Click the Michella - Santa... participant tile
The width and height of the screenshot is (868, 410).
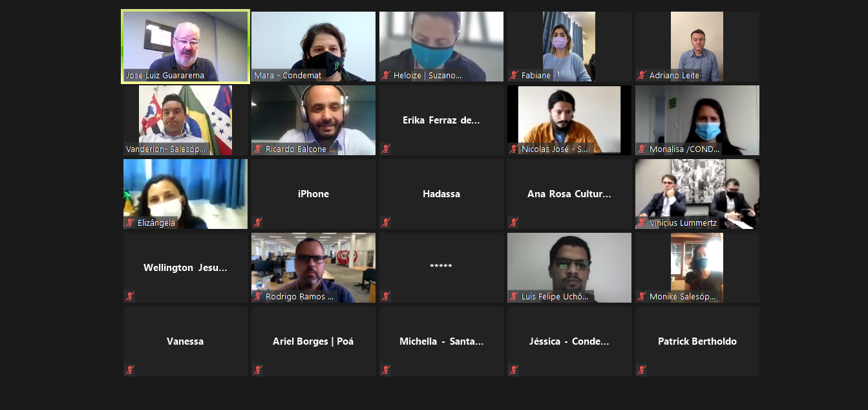(x=441, y=341)
